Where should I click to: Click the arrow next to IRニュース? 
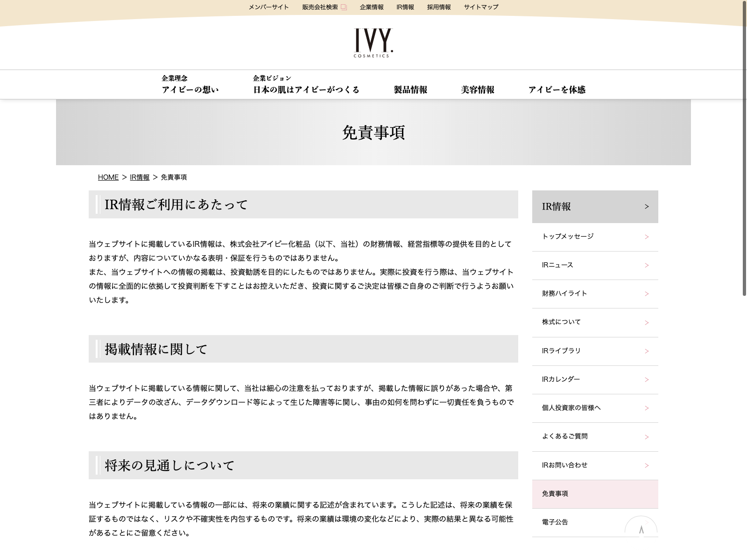tap(647, 266)
